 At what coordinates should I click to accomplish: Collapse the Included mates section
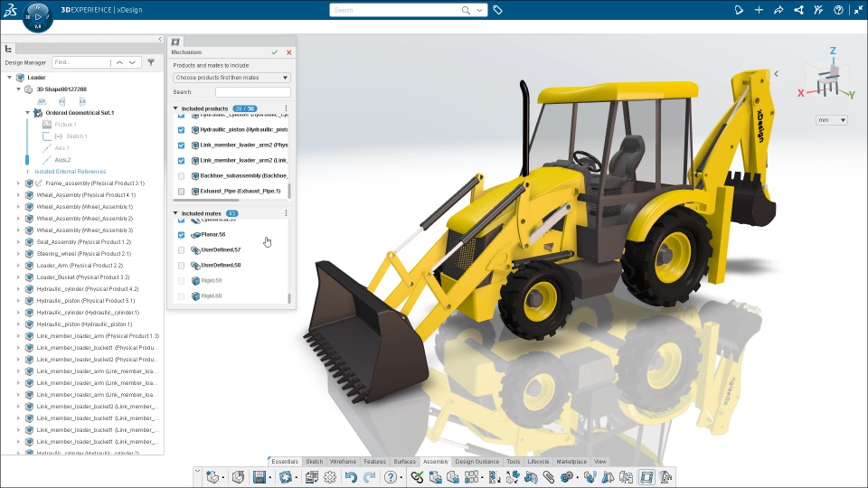point(175,213)
